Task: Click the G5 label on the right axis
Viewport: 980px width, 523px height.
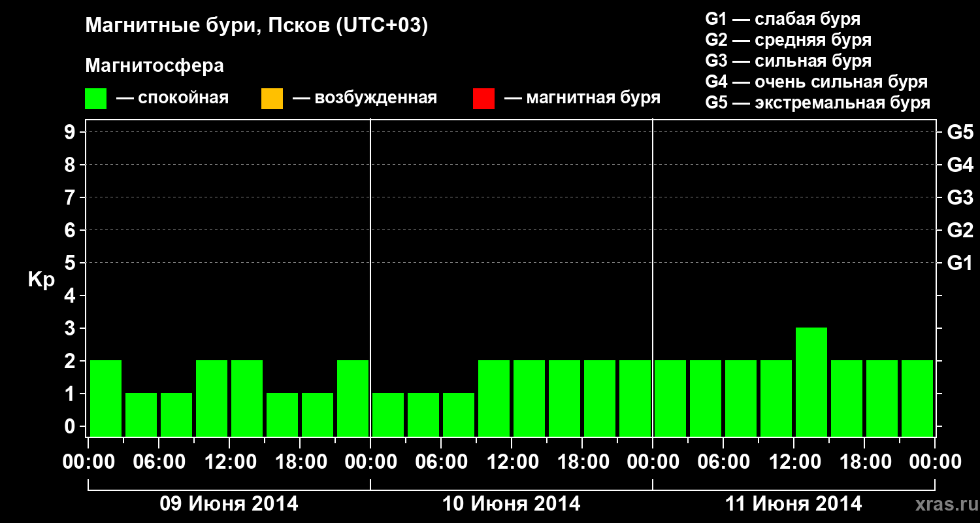Action: point(960,132)
